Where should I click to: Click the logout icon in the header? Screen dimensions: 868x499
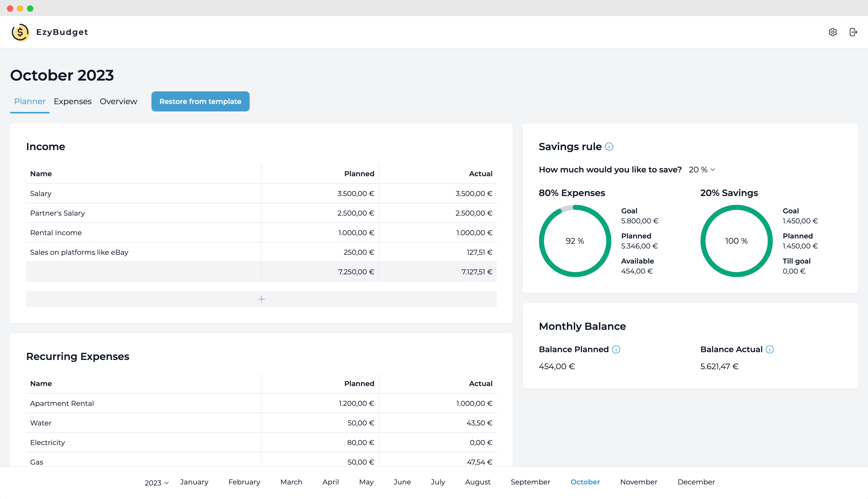click(853, 32)
